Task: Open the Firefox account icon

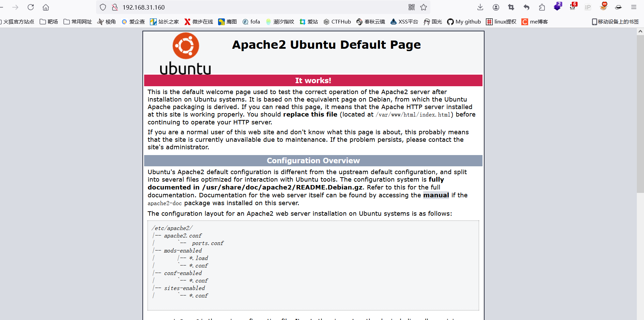Action: [496, 7]
